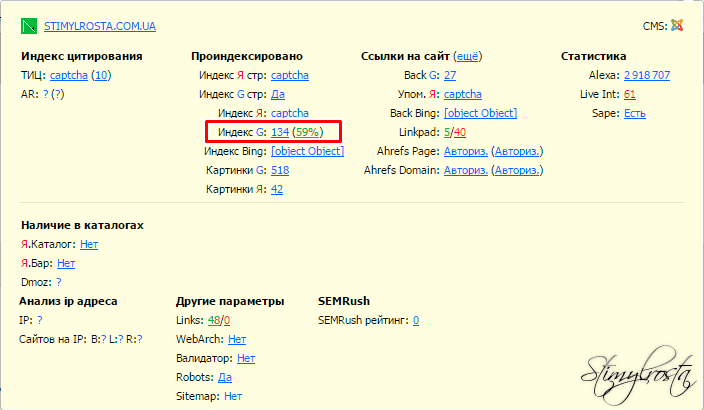Click the Статистика heading
The width and height of the screenshot is (704, 410).
point(594,56)
